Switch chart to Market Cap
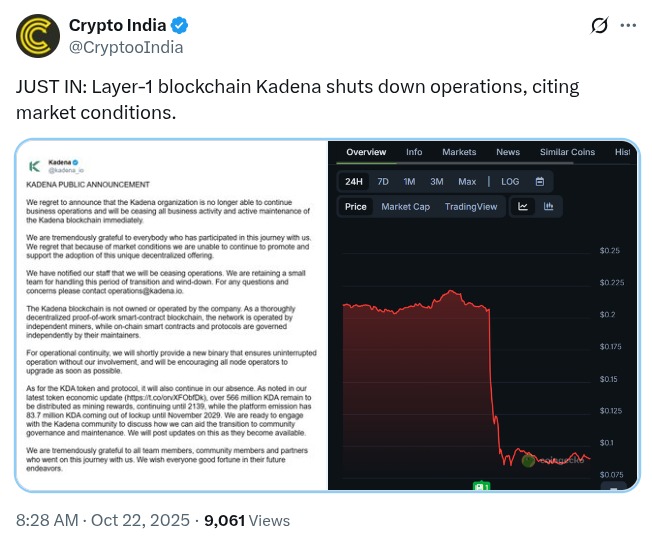 (405, 207)
